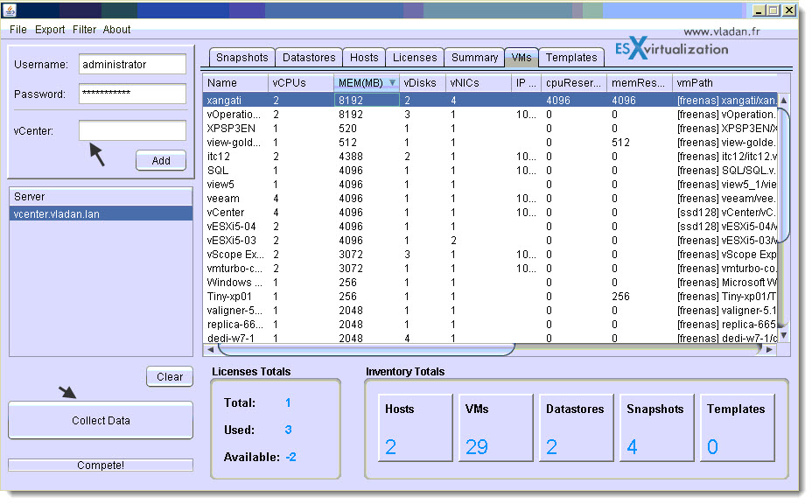The width and height of the screenshot is (812, 504).
Task: Select the Tiny-xp01 VM row
Action: (x=490, y=297)
